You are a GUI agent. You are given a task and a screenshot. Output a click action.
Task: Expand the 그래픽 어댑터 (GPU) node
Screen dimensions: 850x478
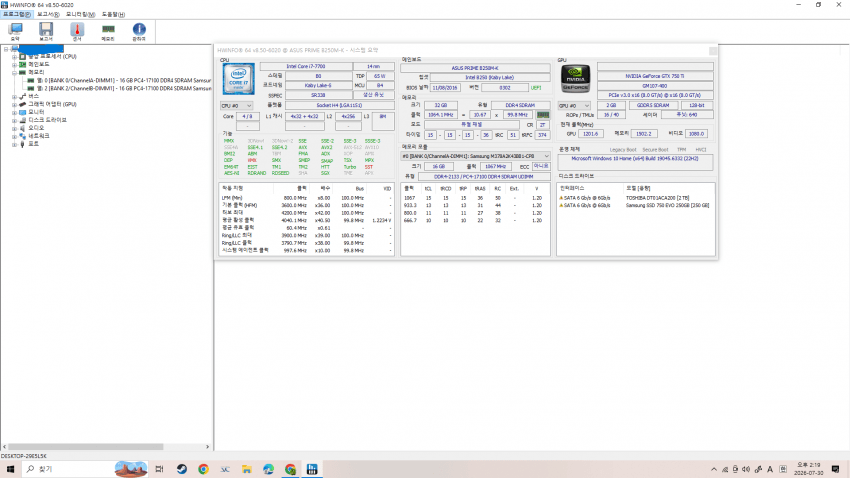point(15,104)
